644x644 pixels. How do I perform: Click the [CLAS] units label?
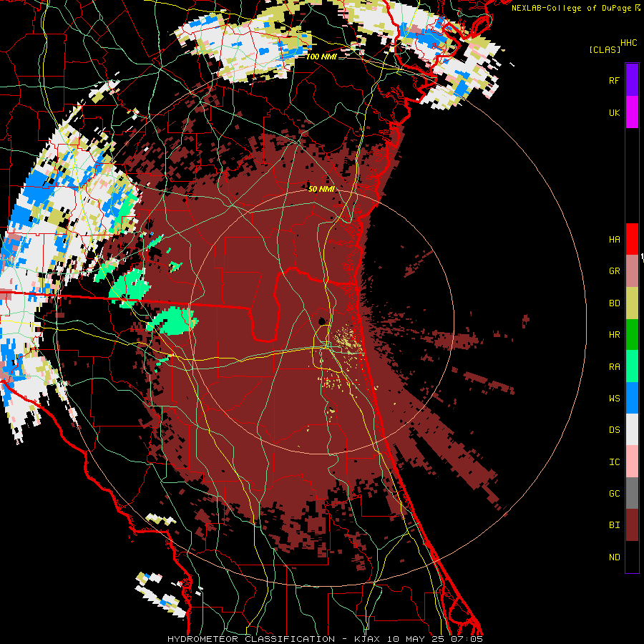pyautogui.click(x=605, y=49)
